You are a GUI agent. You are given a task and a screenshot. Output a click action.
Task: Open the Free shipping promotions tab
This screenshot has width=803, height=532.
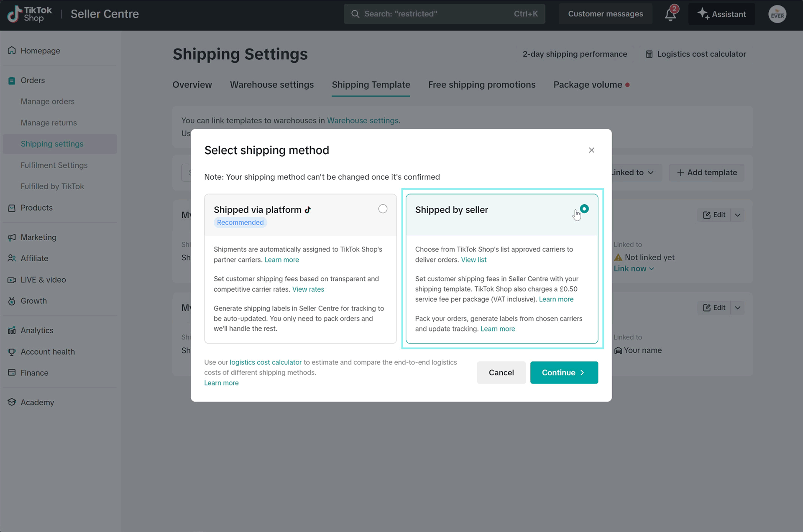481,85
